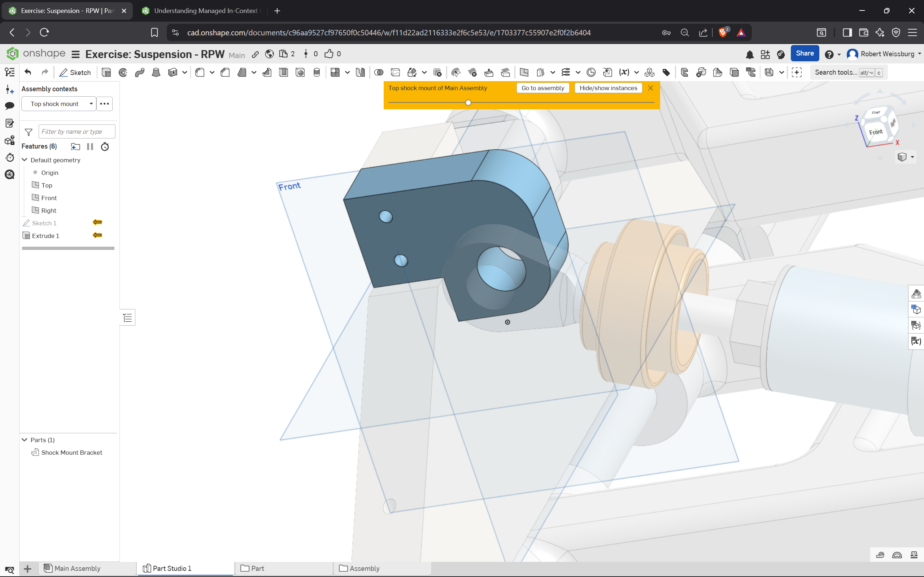
Task: Collapse the Parts (1) list
Action: point(25,440)
